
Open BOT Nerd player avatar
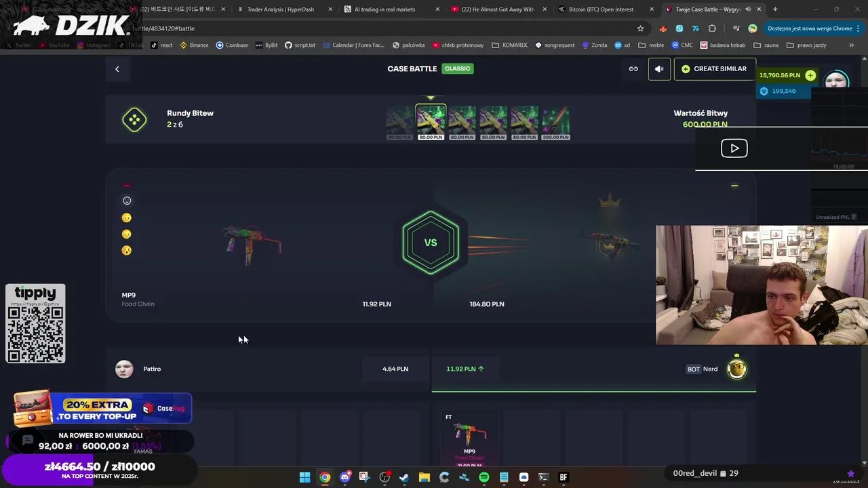[x=737, y=369]
